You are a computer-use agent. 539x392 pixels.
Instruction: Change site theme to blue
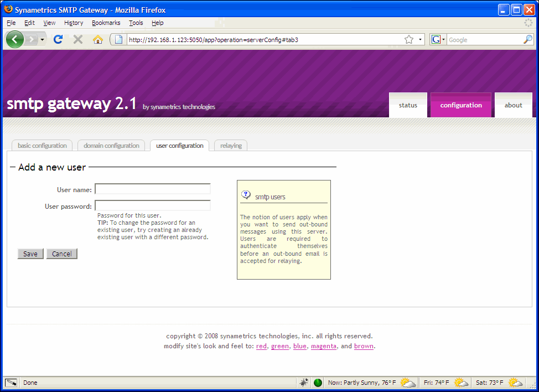click(300, 346)
